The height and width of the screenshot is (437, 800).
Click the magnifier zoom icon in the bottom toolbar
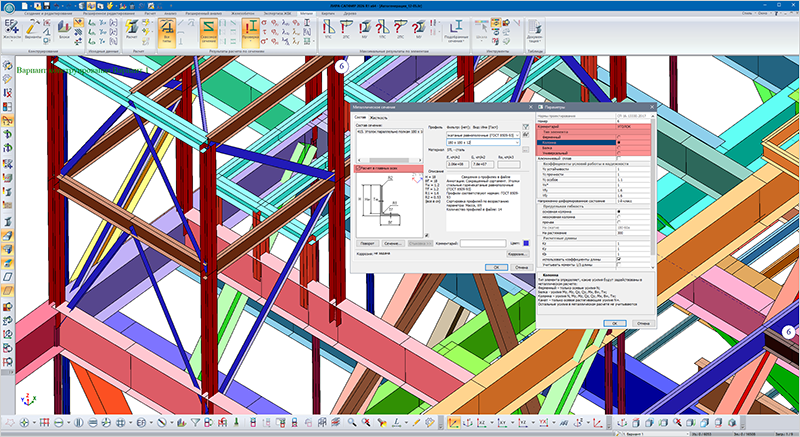point(352,423)
